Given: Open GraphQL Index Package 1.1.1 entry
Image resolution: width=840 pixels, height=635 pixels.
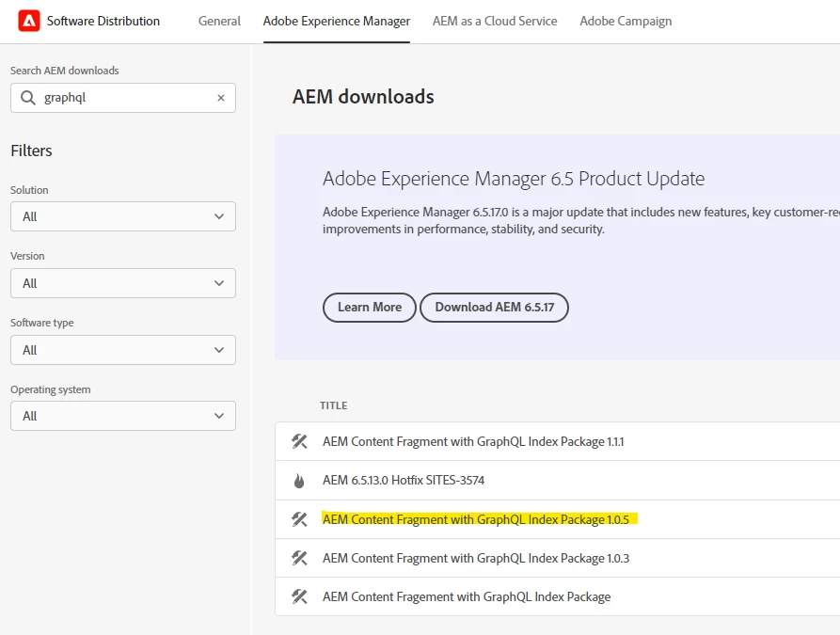Looking at the screenshot, I should pyautogui.click(x=473, y=441).
